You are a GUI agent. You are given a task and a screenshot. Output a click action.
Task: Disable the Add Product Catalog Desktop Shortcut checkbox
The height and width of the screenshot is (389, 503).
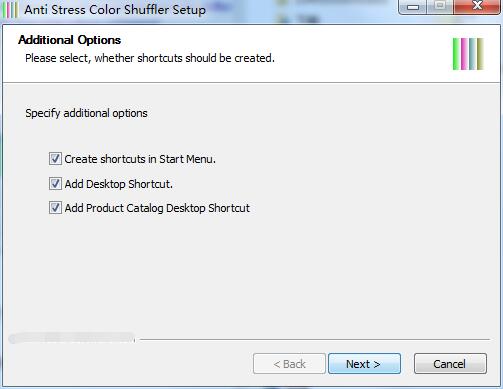pos(55,208)
